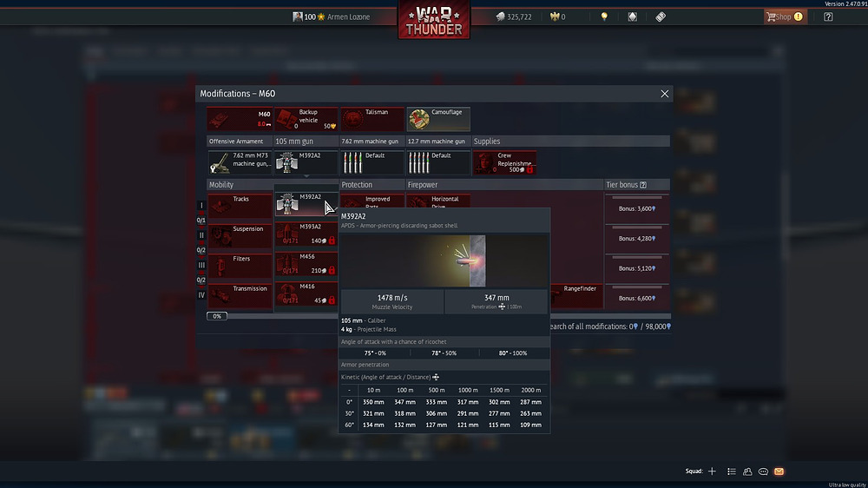Screen dimensions: 868x488
Task: Click tier IV row marker
Action: (x=201, y=295)
